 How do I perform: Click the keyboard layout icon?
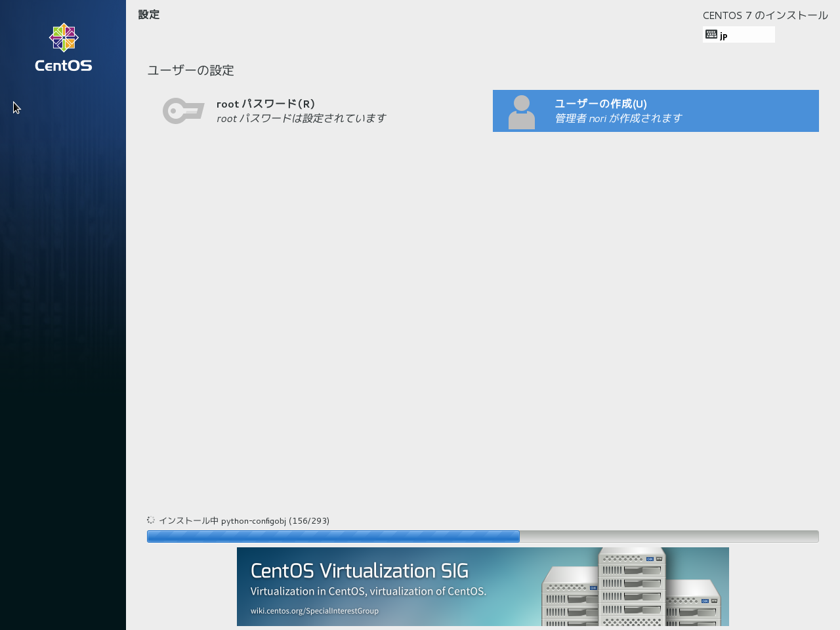pyautogui.click(x=711, y=34)
